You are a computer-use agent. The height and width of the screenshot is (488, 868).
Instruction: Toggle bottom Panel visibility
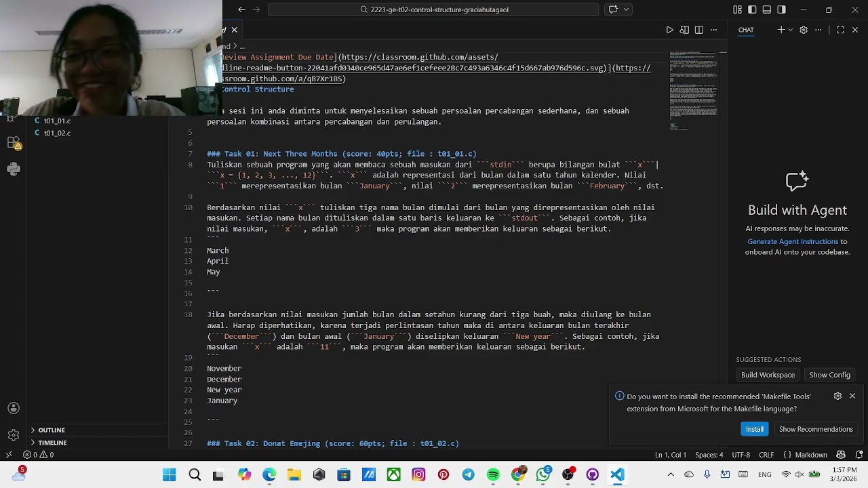[x=767, y=9]
